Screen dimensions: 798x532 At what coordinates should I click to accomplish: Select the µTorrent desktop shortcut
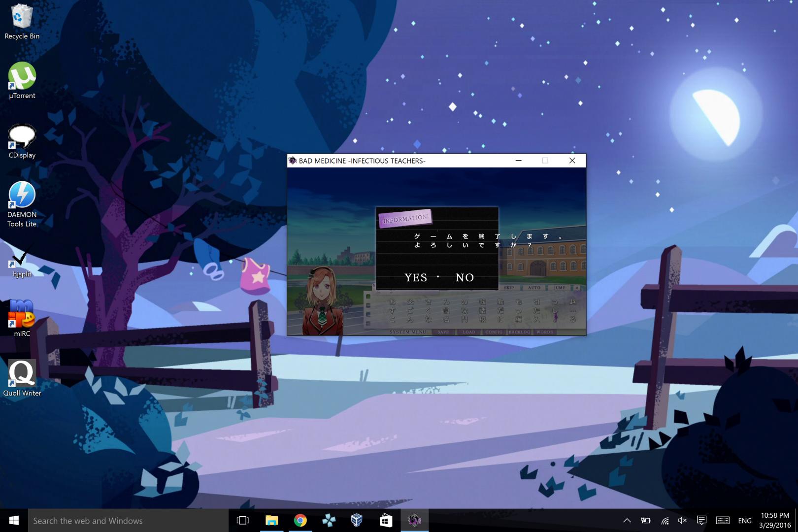(x=22, y=79)
